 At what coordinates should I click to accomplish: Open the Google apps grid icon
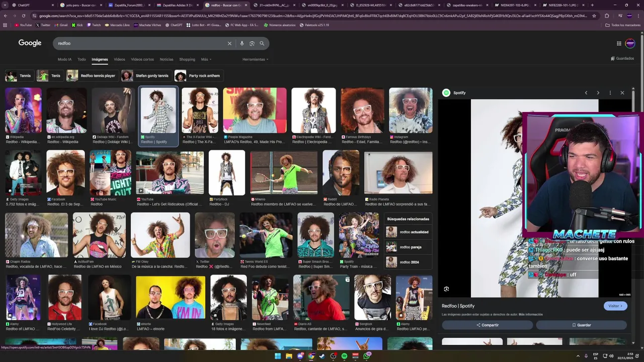tap(619, 43)
